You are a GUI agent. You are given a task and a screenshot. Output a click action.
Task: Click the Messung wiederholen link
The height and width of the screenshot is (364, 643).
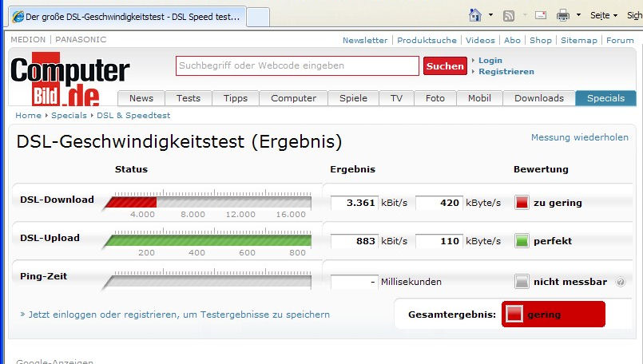click(x=579, y=137)
